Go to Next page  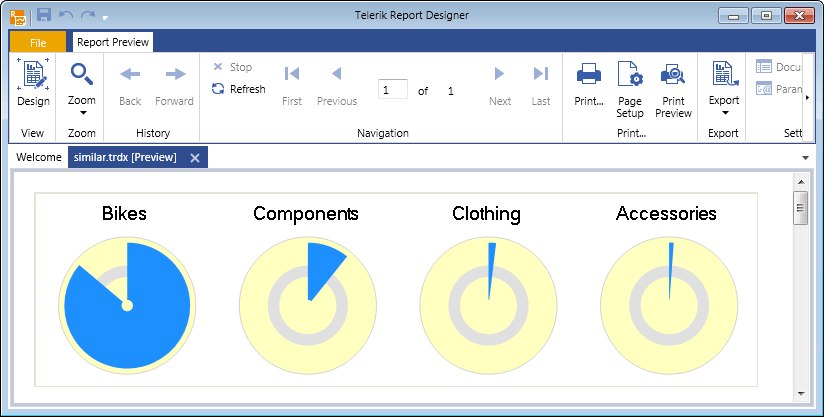[x=500, y=85]
